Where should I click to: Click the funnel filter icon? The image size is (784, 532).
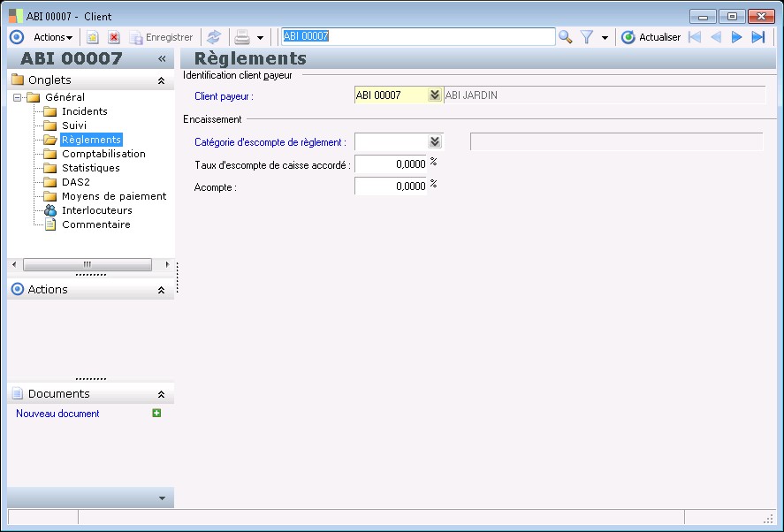(587, 37)
